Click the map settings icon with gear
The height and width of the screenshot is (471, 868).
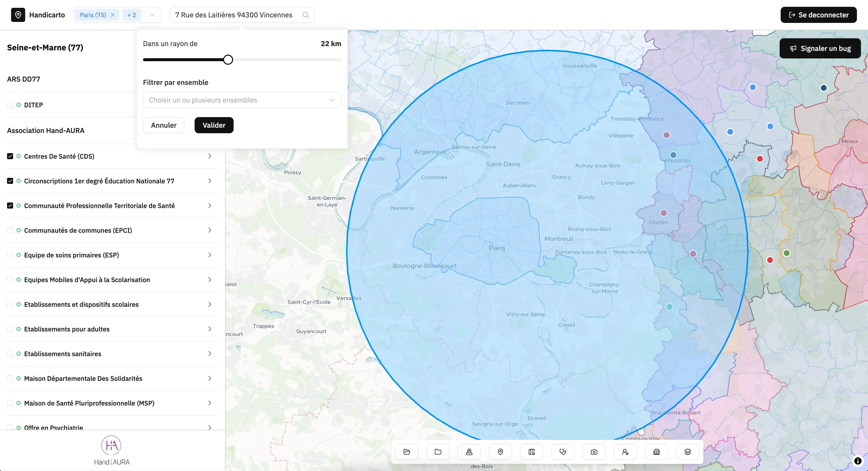coord(532,452)
